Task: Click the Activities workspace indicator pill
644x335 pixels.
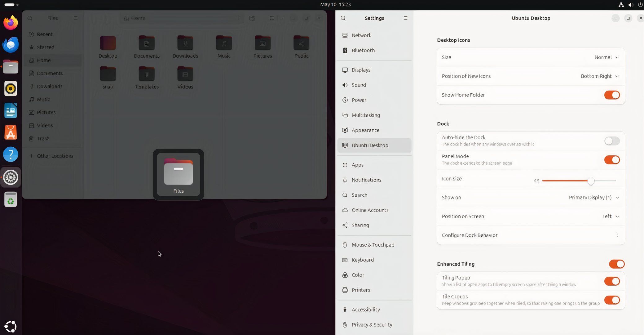Action: 11,5
